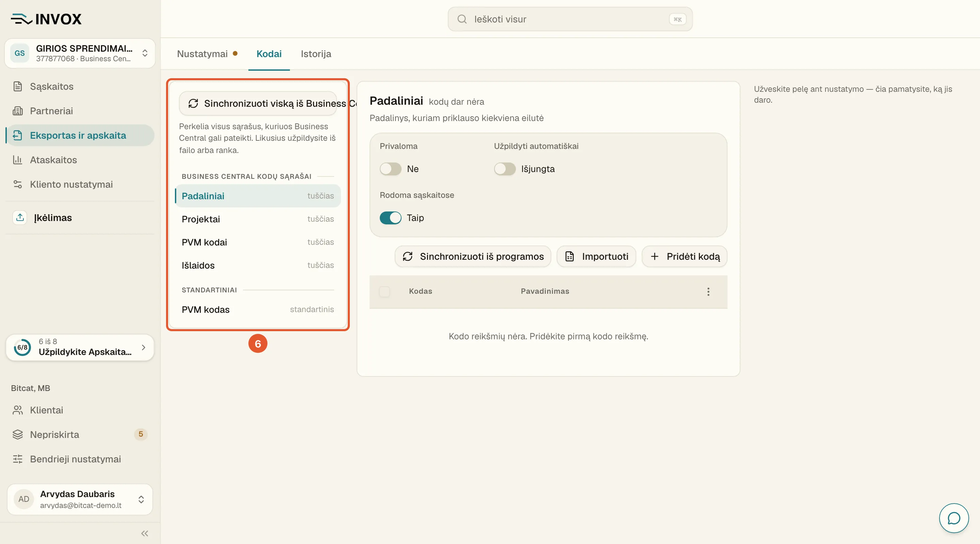Select Projektai code list
980x544 pixels.
[x=258, y=219]
